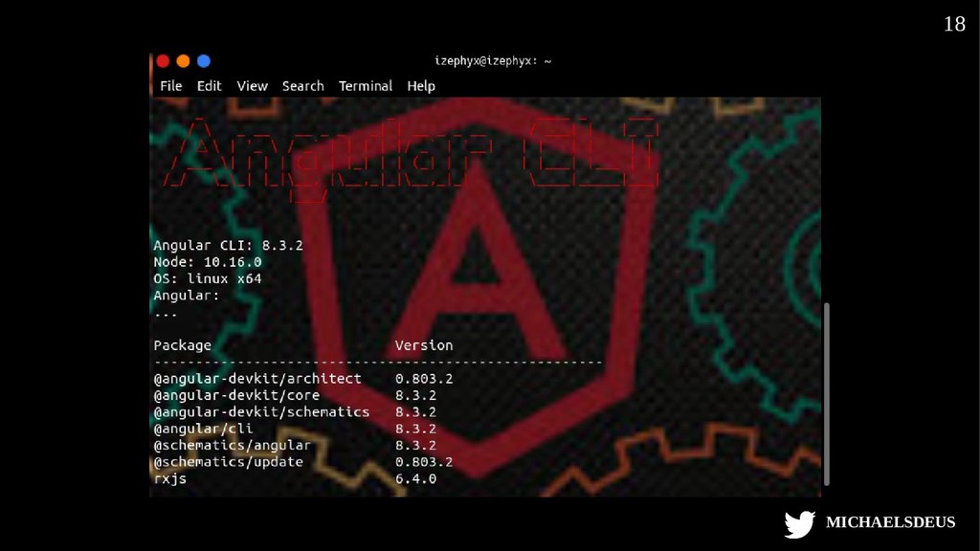The height and width of the screenshot is (551, 980).
Task: Click the slide number 18
Action: [954, 24]
